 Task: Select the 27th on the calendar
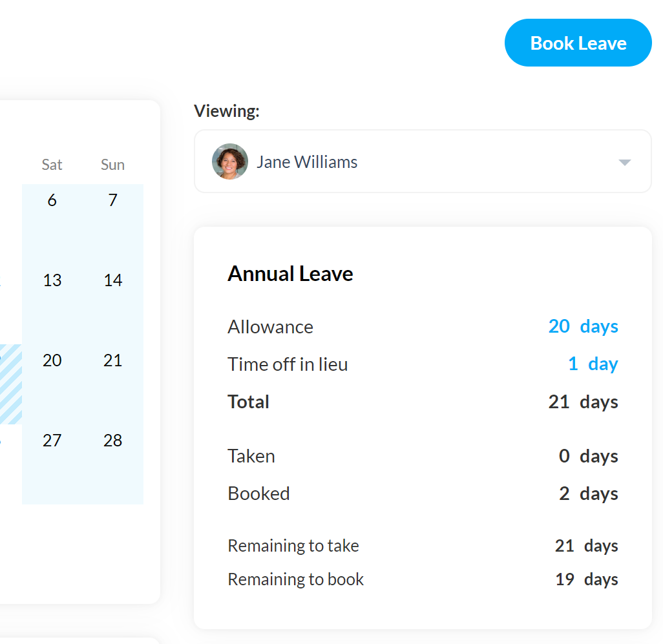tap(52, 464)
